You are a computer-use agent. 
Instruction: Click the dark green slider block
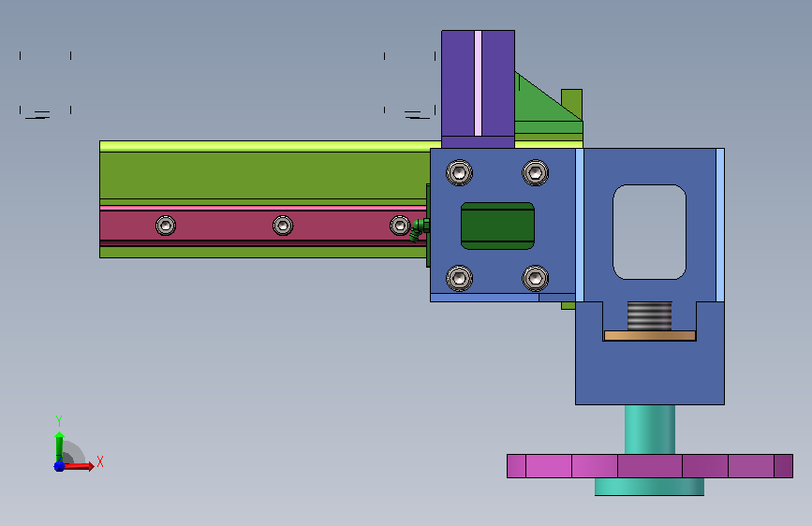497,226
